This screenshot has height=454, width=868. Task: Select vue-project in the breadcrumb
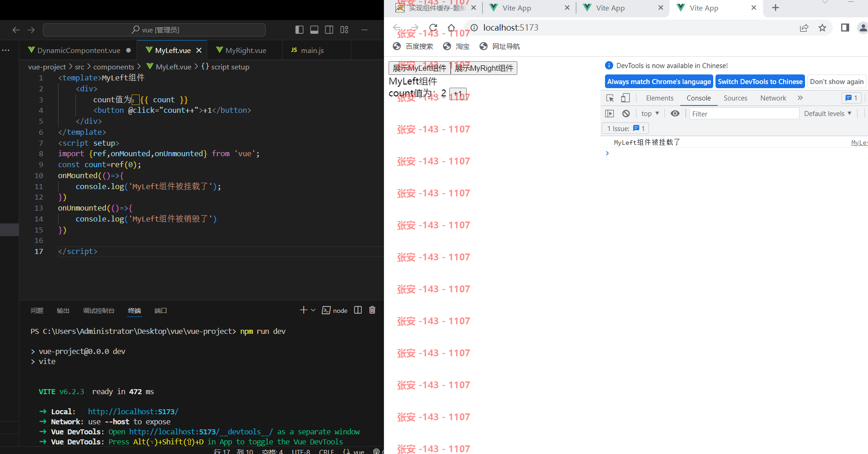(x=47, y=67)
